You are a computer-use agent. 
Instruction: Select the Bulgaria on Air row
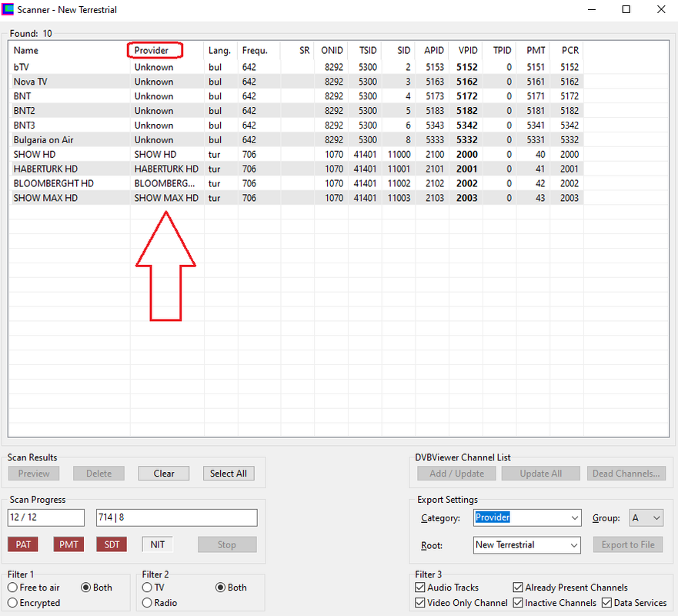[296, 139]
